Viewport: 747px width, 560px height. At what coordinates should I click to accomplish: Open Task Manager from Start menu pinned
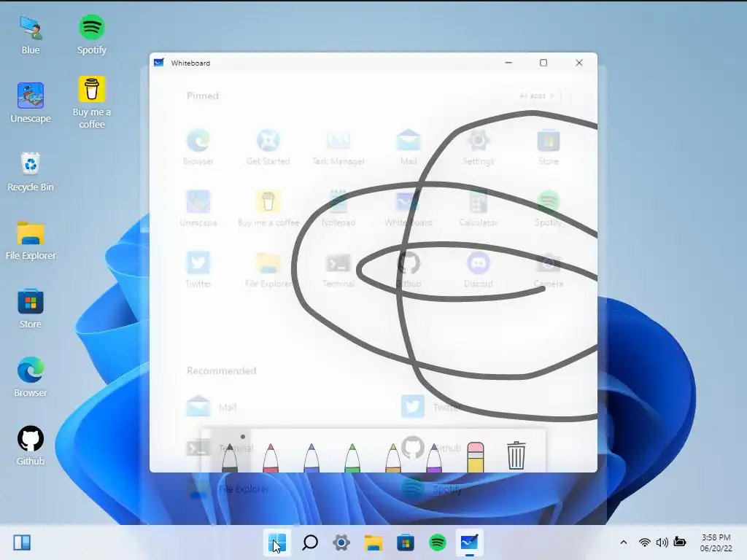(338, 147)
